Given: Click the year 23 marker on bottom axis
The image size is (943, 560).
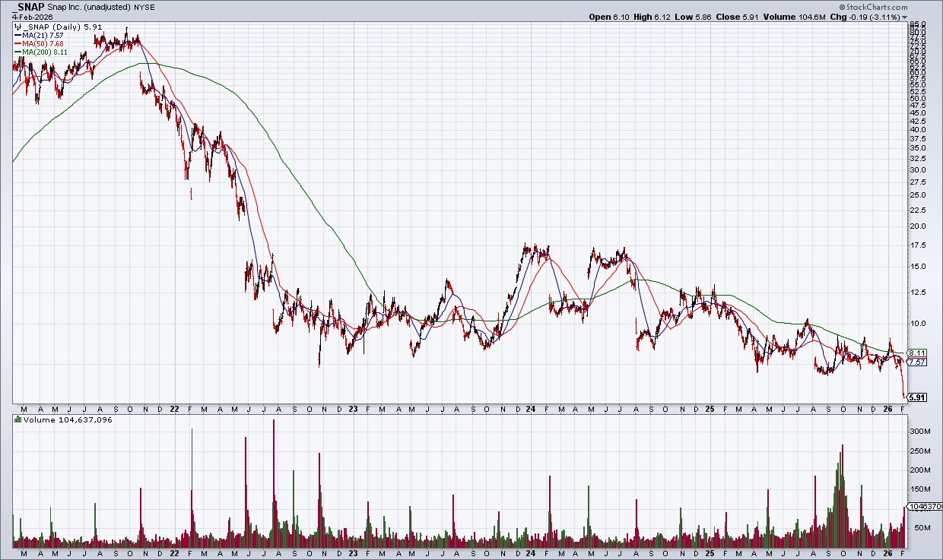Looking at the screenshot, I should coord(352,408).
